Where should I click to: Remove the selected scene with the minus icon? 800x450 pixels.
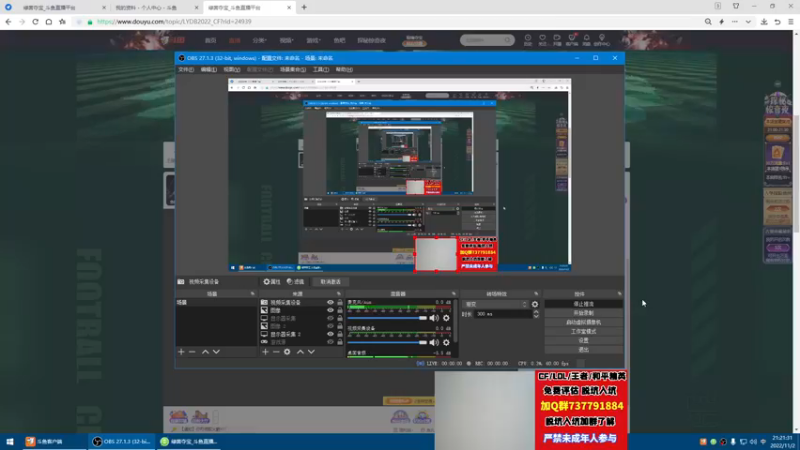(192, 352)
